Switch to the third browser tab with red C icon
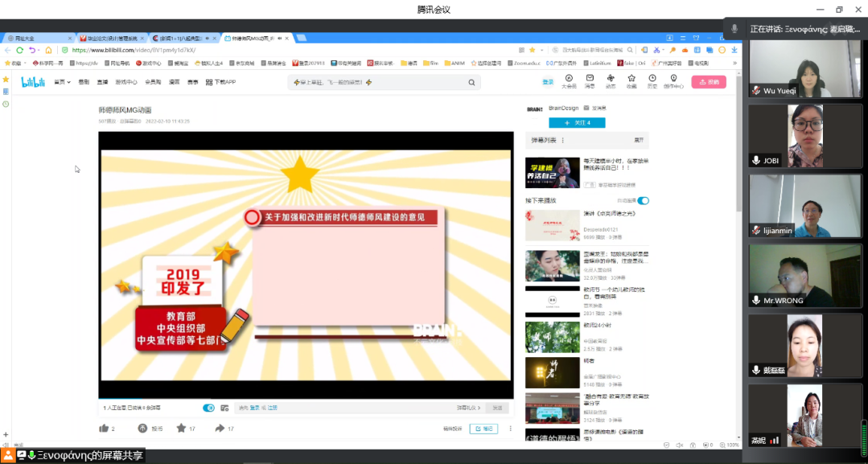The image size is (868, 464). (x=183, y=39)
